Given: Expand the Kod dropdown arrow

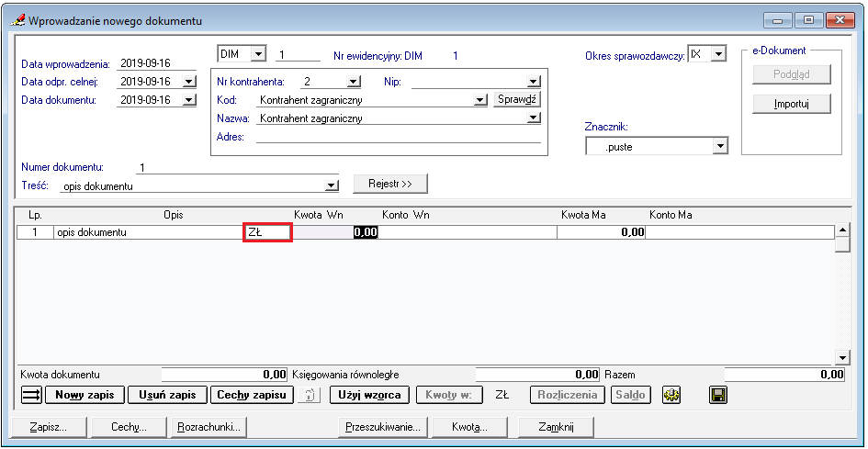Looking at the screenshot, I should [480, 100].
